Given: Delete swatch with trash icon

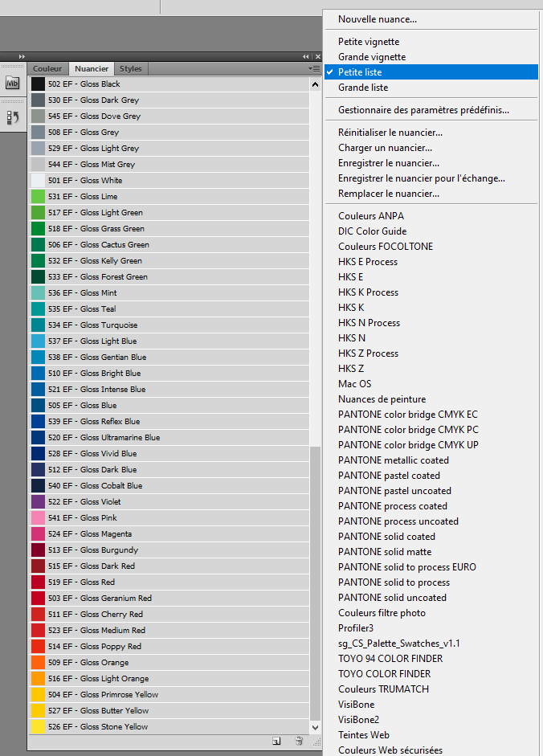Looking at the screenshot, I should pyautogui.click(x=299, y=741).
